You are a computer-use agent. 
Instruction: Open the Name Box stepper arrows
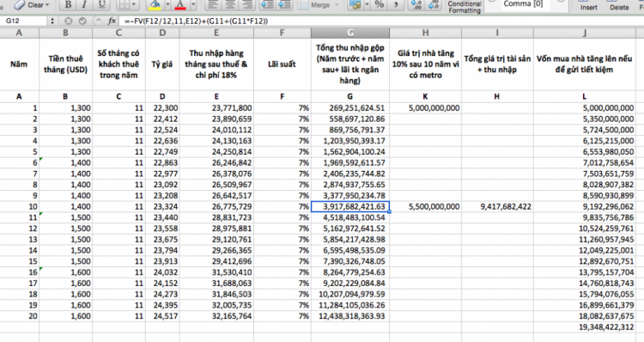52,21
